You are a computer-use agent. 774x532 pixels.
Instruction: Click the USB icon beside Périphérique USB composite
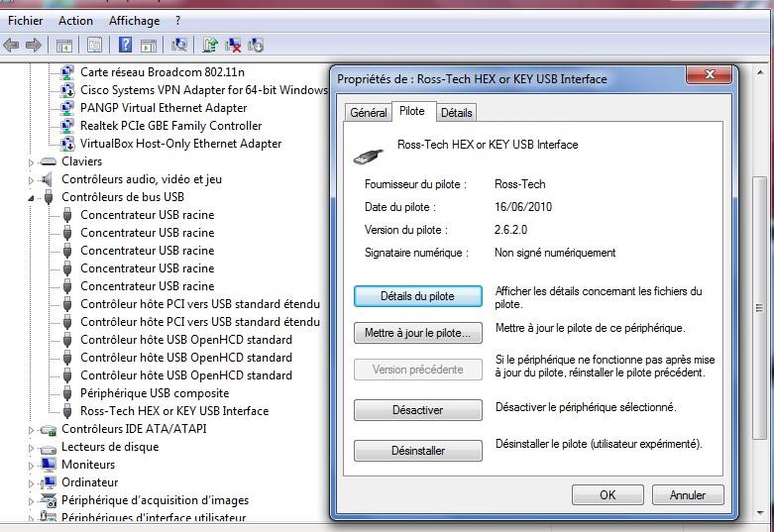tap(67, 393)
